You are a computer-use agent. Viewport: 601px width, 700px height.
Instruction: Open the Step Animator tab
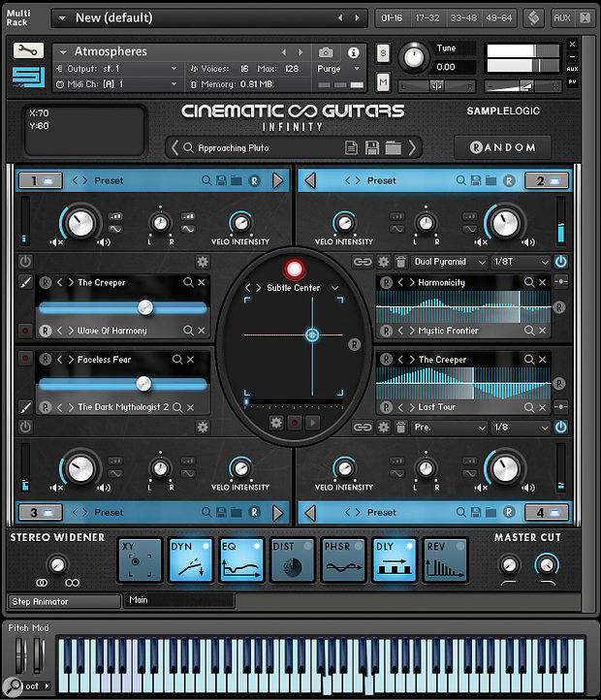coord(64,601)
